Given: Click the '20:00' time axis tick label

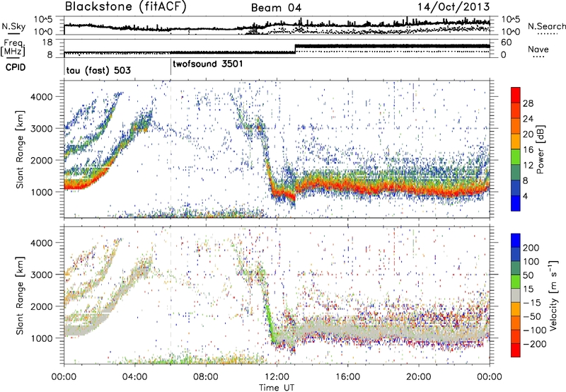Looking at the screenshot, I should (418, 377).
